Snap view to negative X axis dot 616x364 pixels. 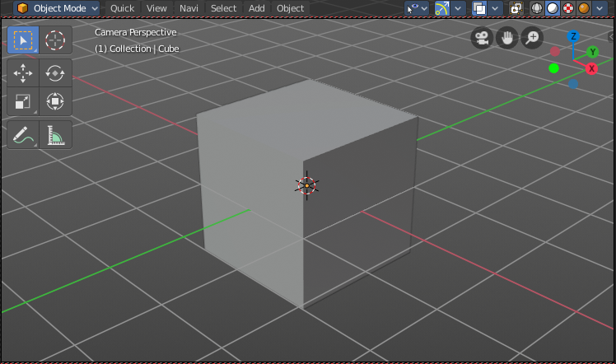click(x=555, y=51)
